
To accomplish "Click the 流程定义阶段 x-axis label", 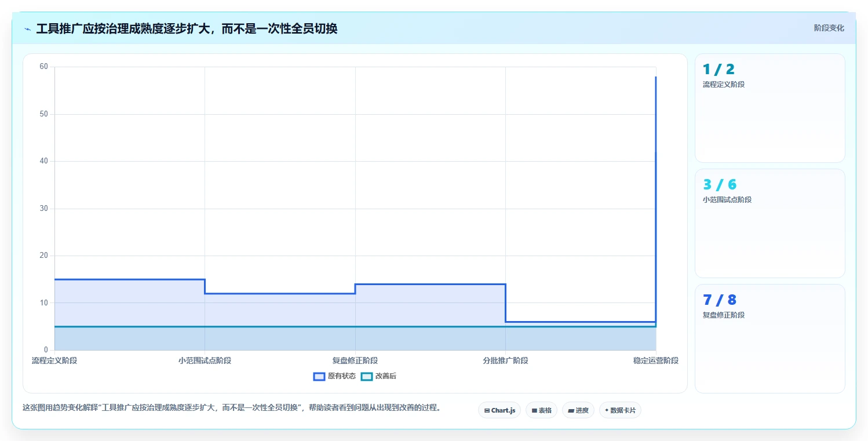I will pos(54,360).
